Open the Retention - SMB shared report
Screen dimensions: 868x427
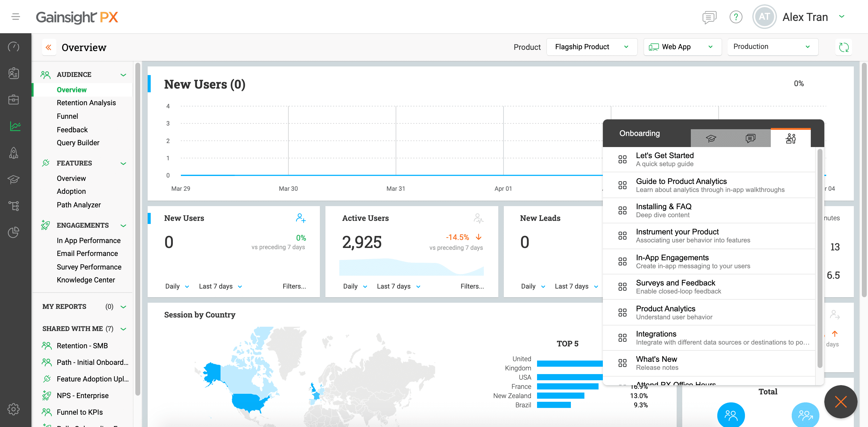[82, 345]
